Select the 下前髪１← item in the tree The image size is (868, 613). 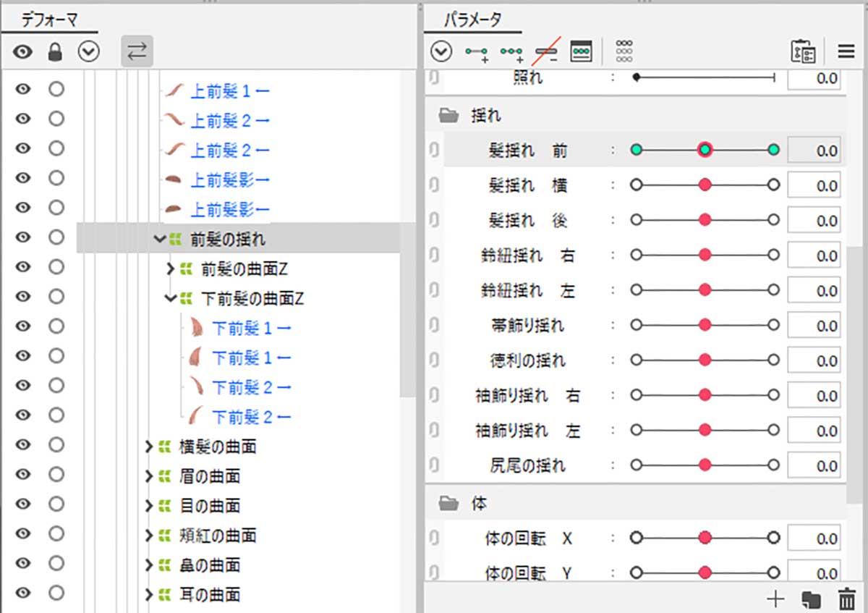coord(252,358)
